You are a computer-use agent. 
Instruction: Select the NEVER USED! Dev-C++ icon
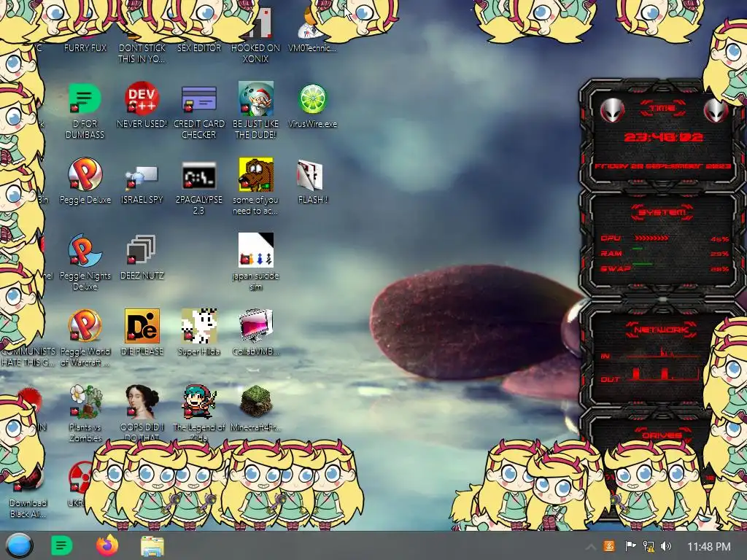click(142, 98)
